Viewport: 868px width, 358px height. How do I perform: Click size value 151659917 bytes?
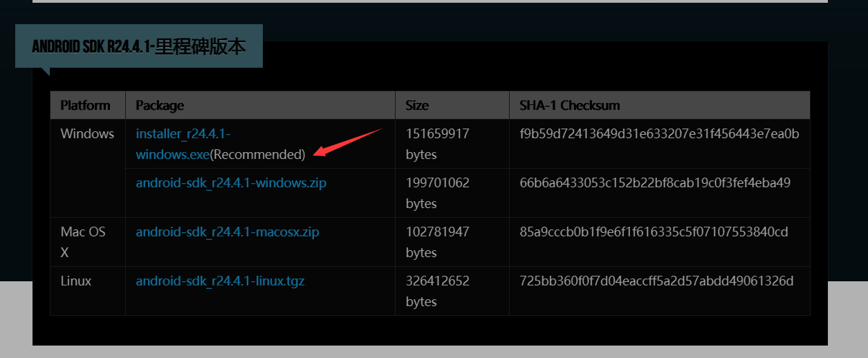[x=438, y=144]
